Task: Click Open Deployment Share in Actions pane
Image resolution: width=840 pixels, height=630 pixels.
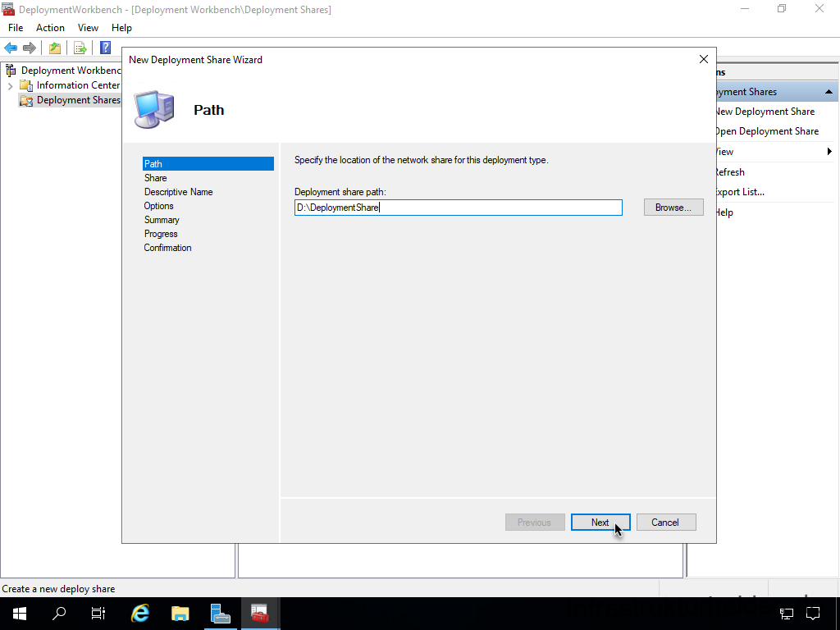Action: 767,131
